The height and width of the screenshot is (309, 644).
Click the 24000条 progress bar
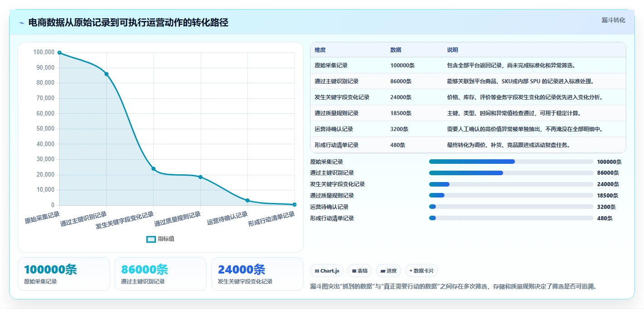tap(511, 184)
